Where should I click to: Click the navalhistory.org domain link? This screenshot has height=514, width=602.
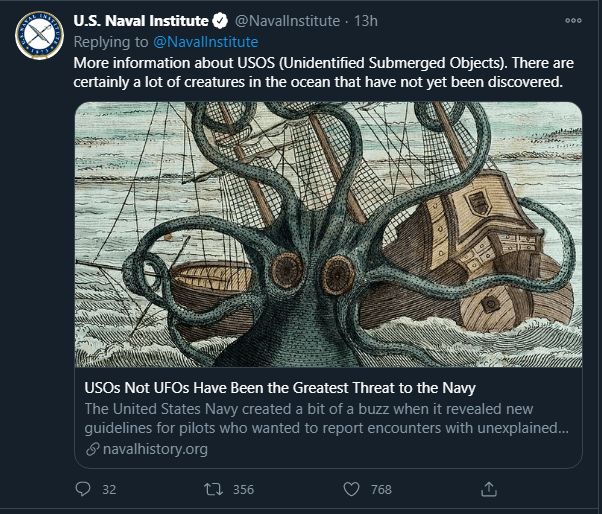[x=155, y=449]
